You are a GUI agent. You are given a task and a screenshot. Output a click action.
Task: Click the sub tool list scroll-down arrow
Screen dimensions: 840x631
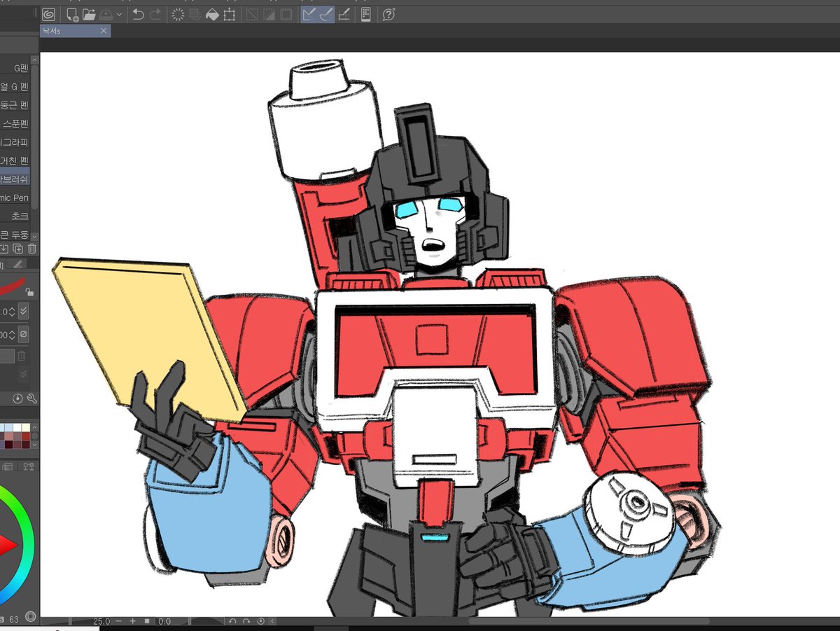coord(35,237)
